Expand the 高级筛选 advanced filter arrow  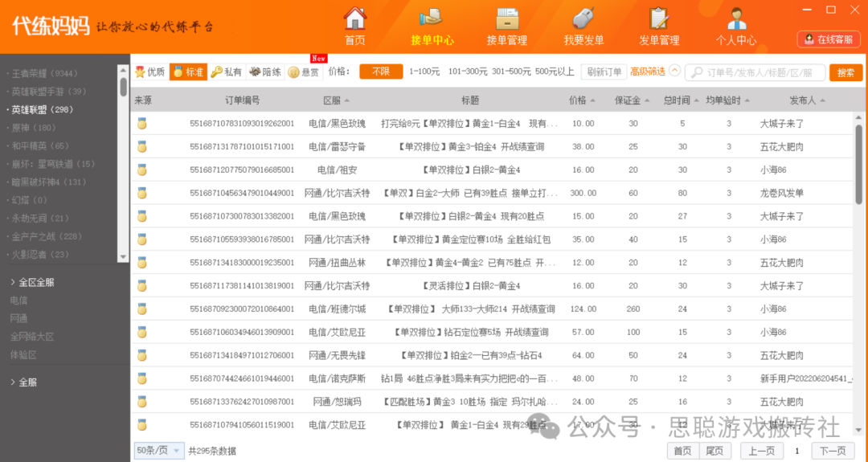coord(674,72)
